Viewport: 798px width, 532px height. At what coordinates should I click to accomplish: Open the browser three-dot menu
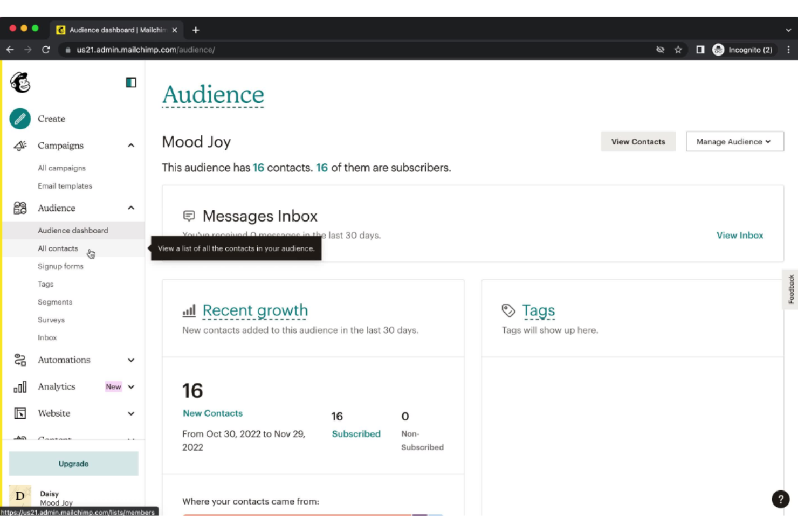click(788, 50)
